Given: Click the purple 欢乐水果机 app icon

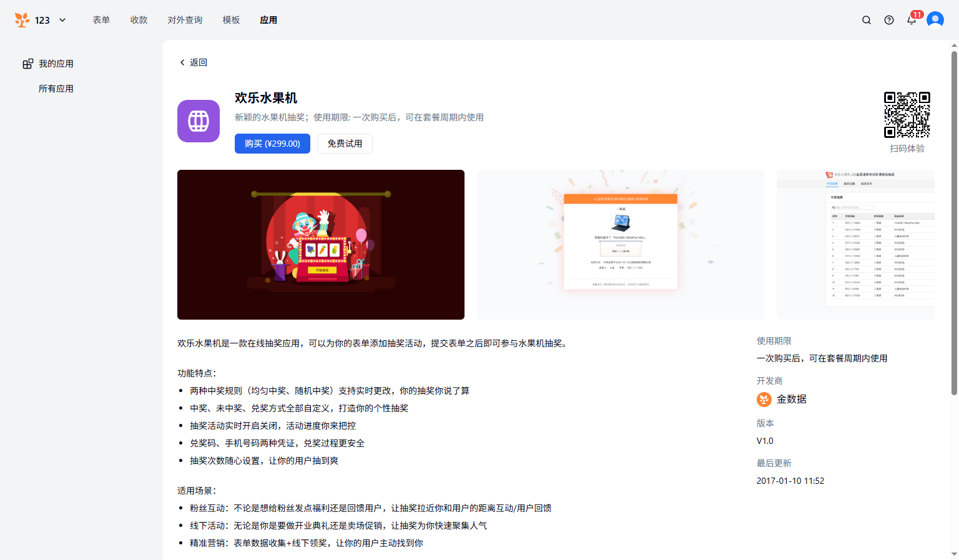Looking at the screenshot, I should pos(199,121).
